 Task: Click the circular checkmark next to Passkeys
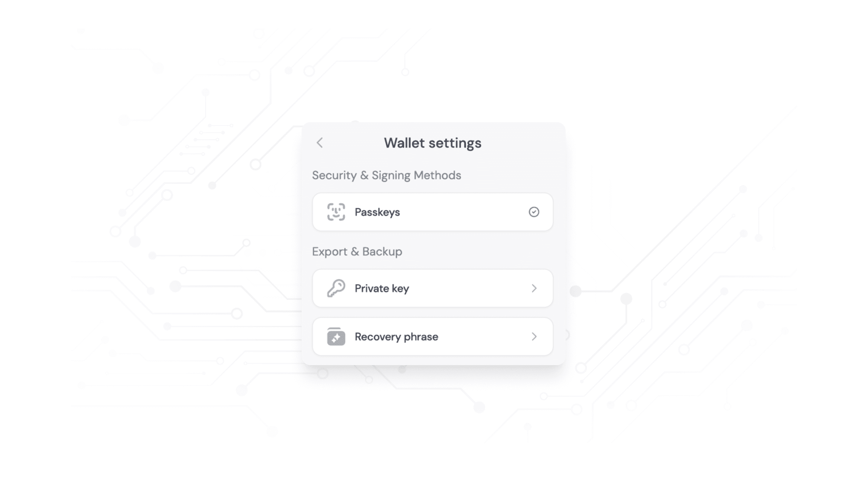(533, 211)
